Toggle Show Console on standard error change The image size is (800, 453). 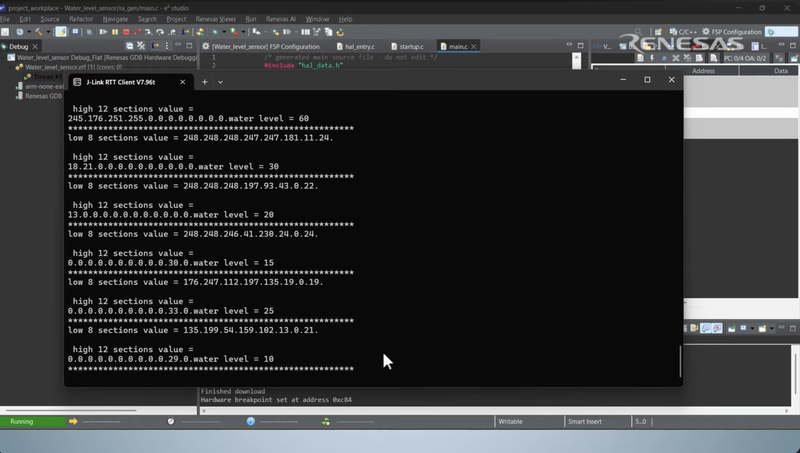tap(717, 328)
